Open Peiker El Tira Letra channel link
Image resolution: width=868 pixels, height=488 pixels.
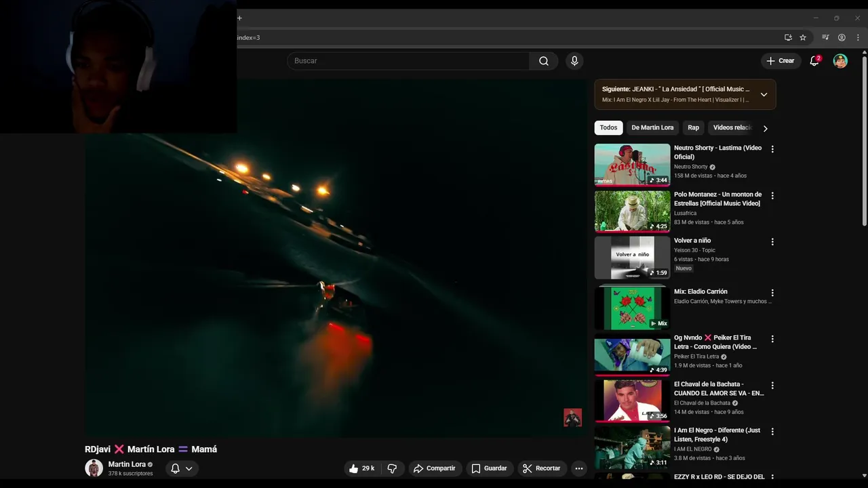click(x=696, y=357)
